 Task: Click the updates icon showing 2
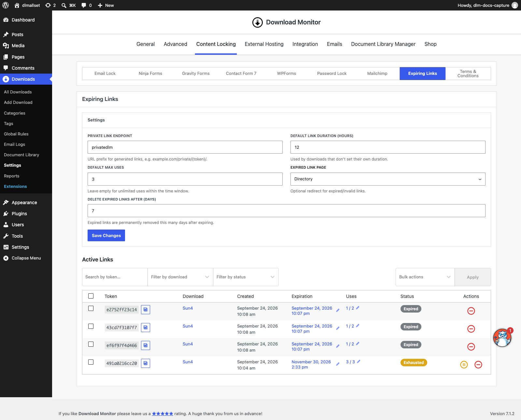[x=48, y=5]
